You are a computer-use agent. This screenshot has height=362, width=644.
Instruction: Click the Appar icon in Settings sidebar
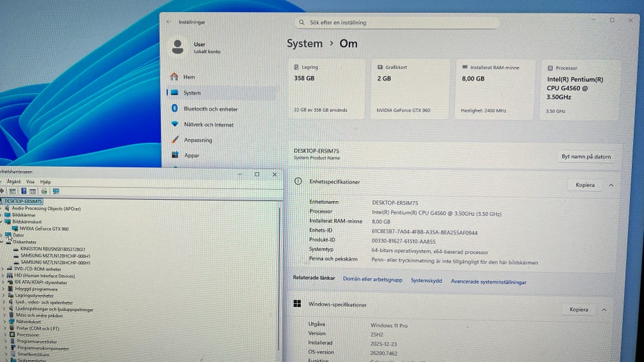pyautogui.click(x=175, y=155)
